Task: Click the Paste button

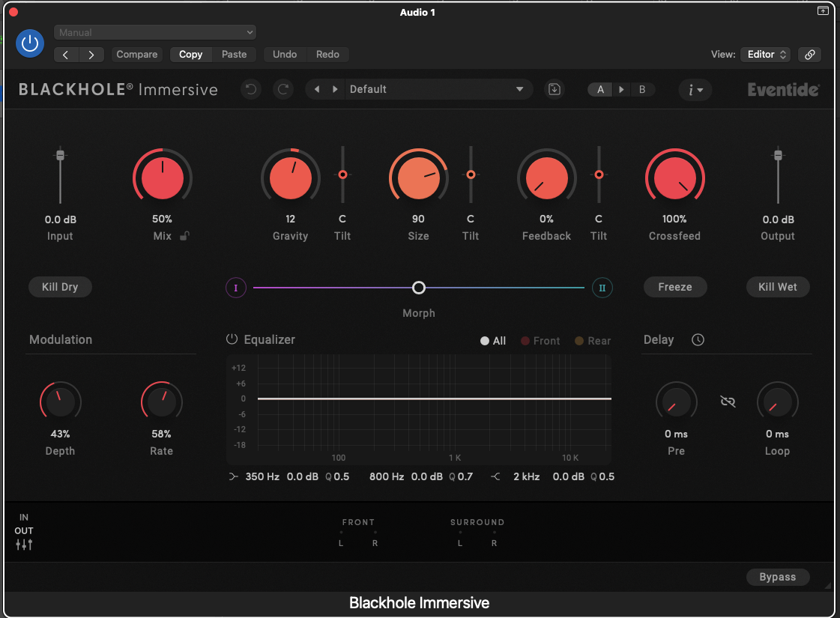Action: 234,55
